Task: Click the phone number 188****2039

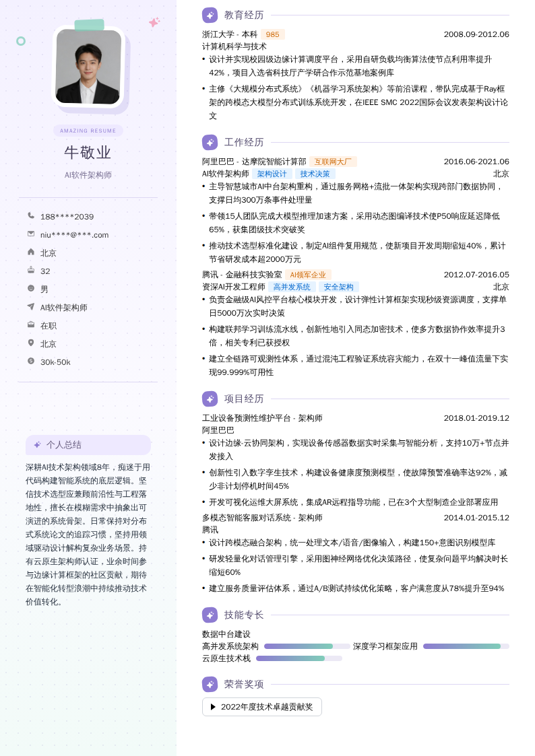Action: pyautogui.click(x=67, y=217)
